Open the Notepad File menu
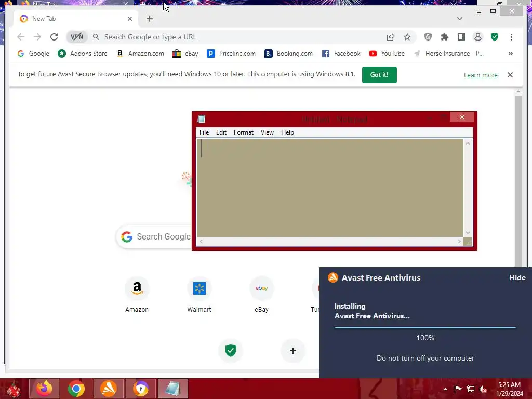 pos(204,132)
